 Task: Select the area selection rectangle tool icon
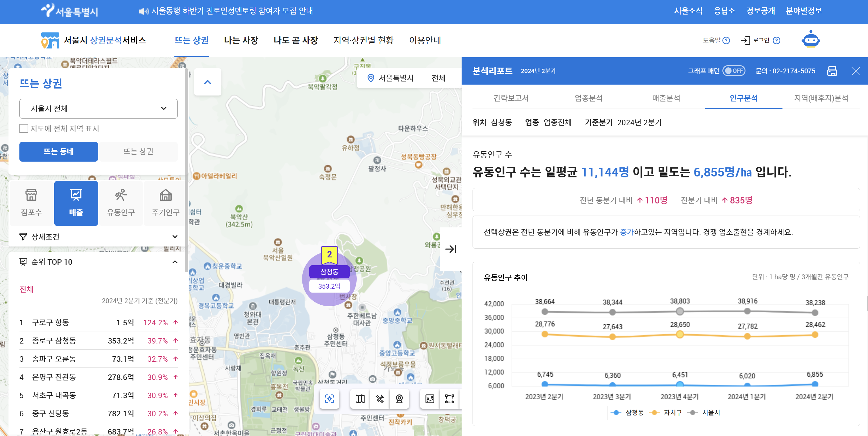point(449,399)
